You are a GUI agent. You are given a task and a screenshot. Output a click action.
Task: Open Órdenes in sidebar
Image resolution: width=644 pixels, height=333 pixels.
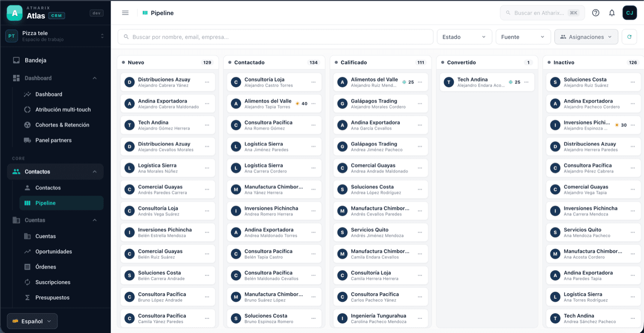tap(61, 267)
